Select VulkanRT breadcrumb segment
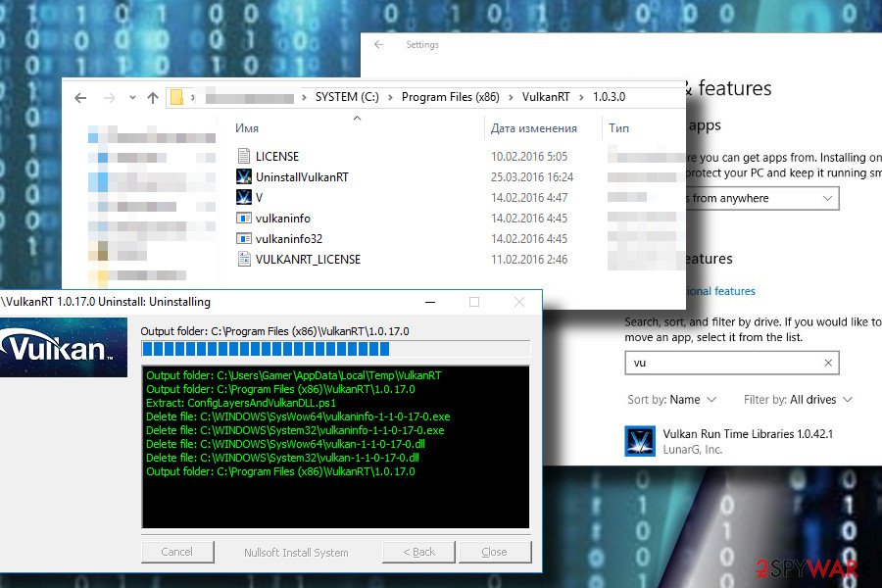 point(546,97)
